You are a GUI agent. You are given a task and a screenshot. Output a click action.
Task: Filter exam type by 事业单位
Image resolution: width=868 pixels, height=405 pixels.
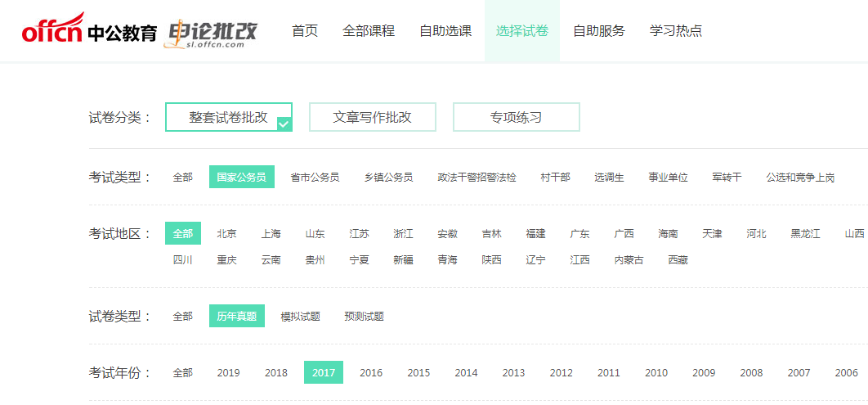(669, 178)
